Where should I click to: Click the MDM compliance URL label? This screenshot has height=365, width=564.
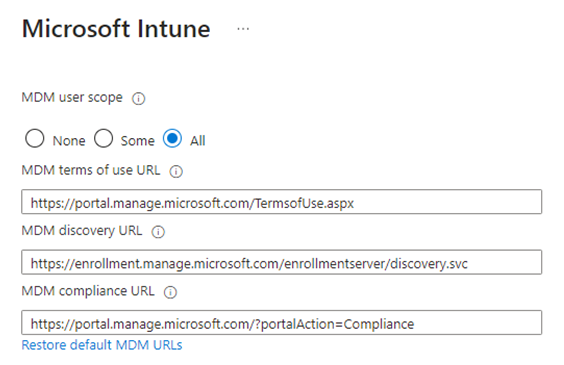(x=88, y=291)
